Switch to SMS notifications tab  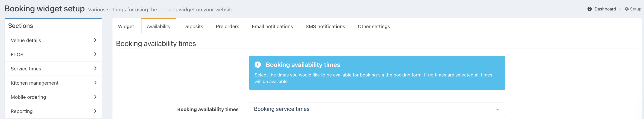click(x=325, y=26)
